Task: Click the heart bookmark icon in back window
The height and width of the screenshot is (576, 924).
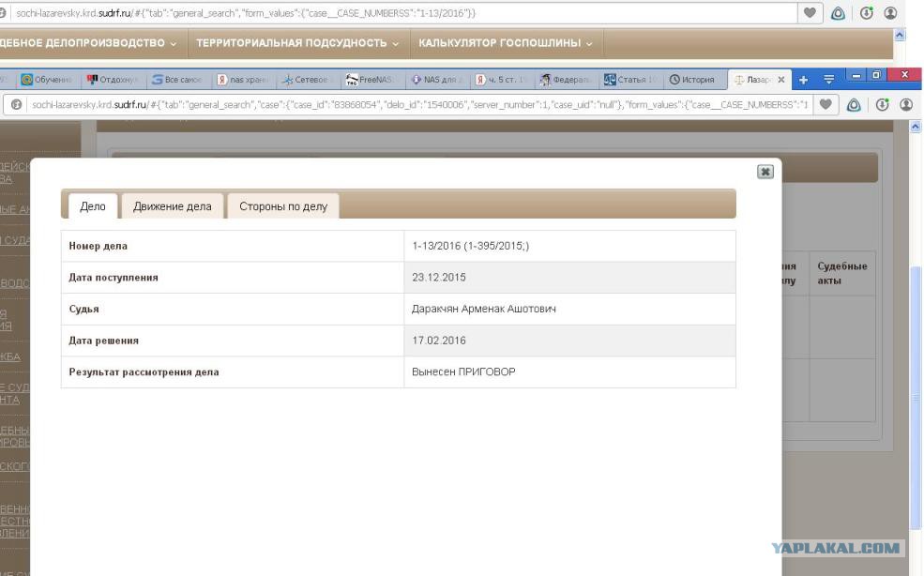Action: (810, 13)
